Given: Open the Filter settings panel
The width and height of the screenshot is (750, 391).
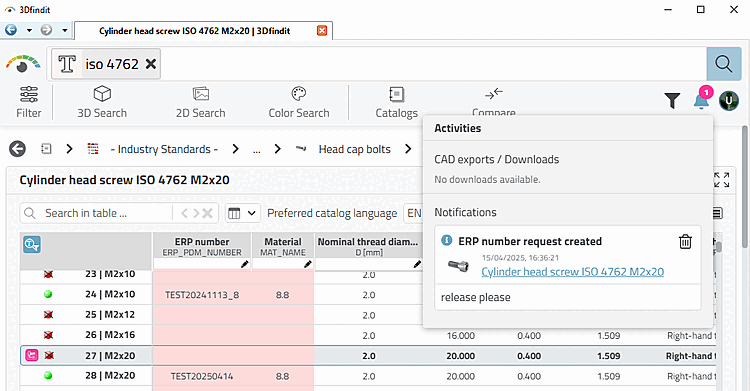Looking at the screenshot, I should 29,102.
